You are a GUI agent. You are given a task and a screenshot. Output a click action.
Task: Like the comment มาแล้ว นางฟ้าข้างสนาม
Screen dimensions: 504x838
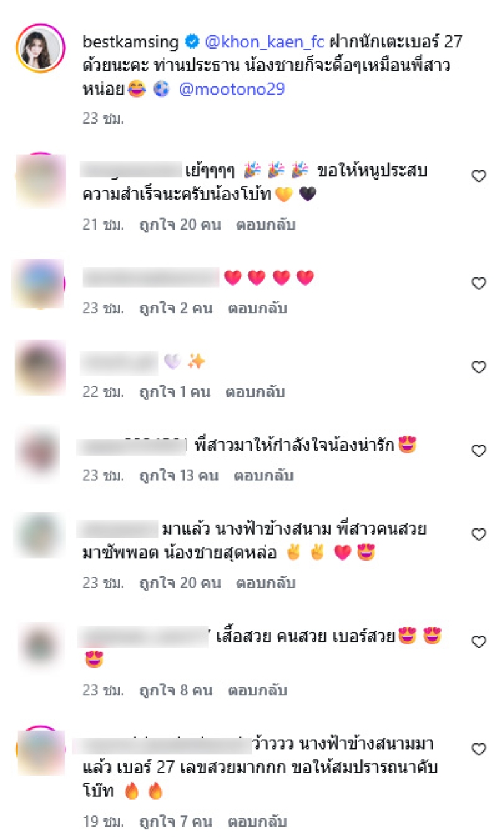[479, 535]
